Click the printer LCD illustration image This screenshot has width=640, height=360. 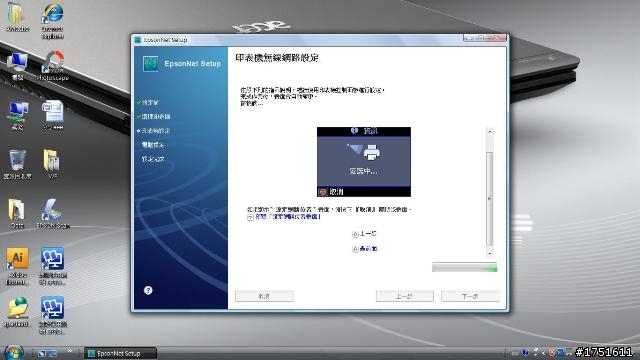click(364, 162)
